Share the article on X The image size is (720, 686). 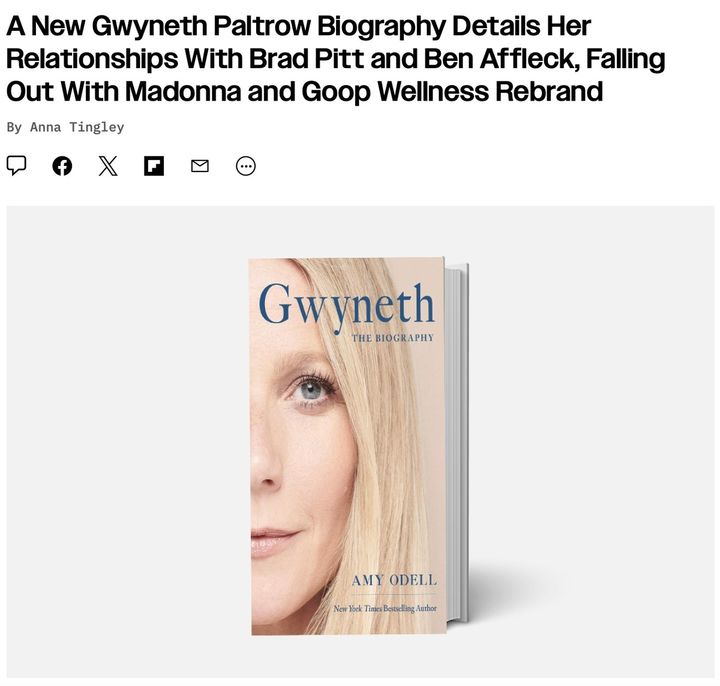point(108,166)
